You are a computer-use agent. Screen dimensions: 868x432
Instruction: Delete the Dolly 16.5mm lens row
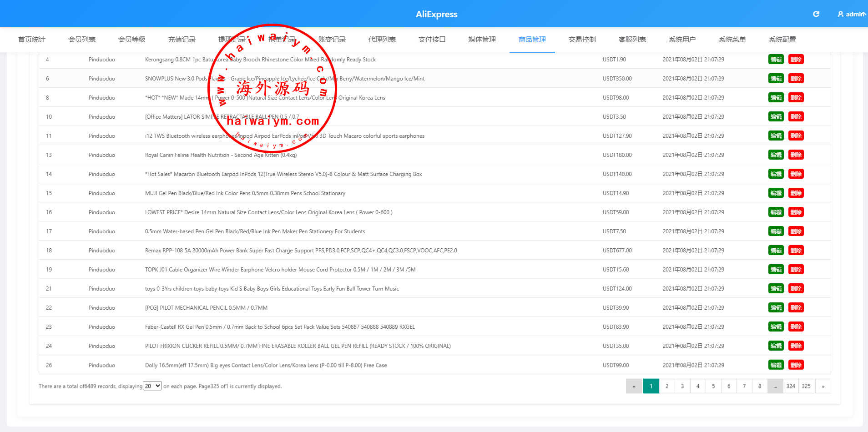[x=796, y=365]
